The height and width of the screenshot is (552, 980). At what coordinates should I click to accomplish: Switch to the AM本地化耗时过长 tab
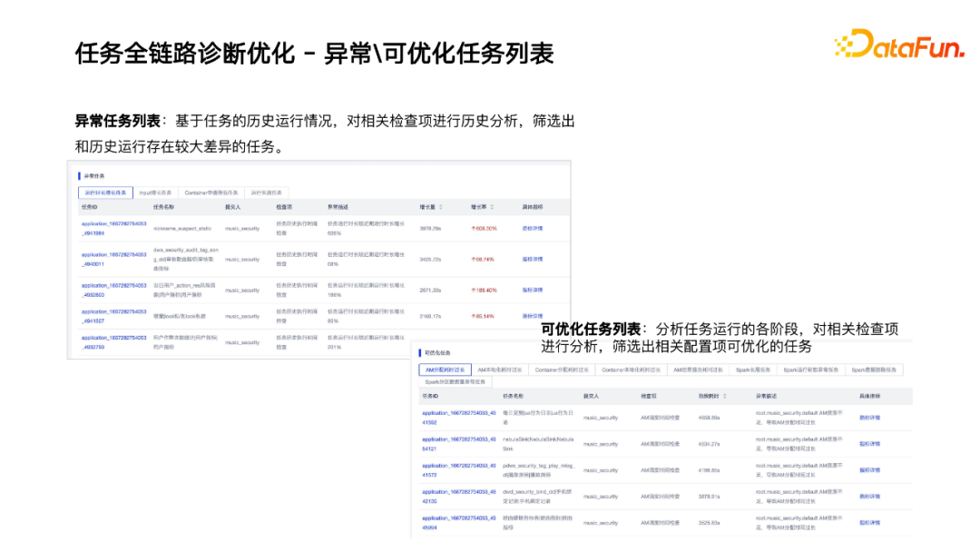point(501,368)
